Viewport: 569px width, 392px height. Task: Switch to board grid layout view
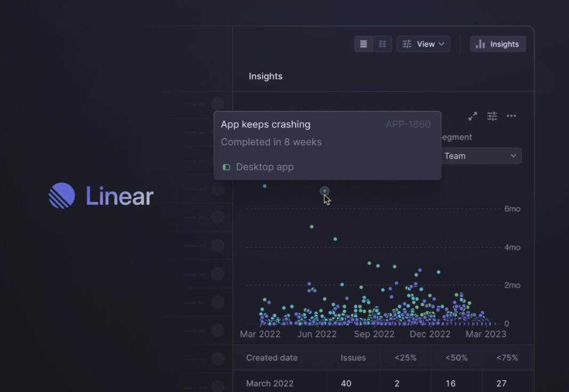pos(382,44)
